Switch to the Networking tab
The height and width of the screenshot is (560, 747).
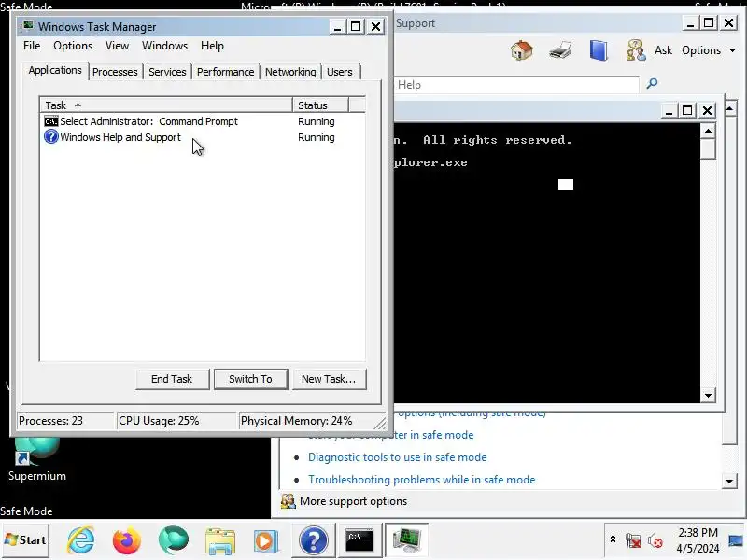[290, 72]
